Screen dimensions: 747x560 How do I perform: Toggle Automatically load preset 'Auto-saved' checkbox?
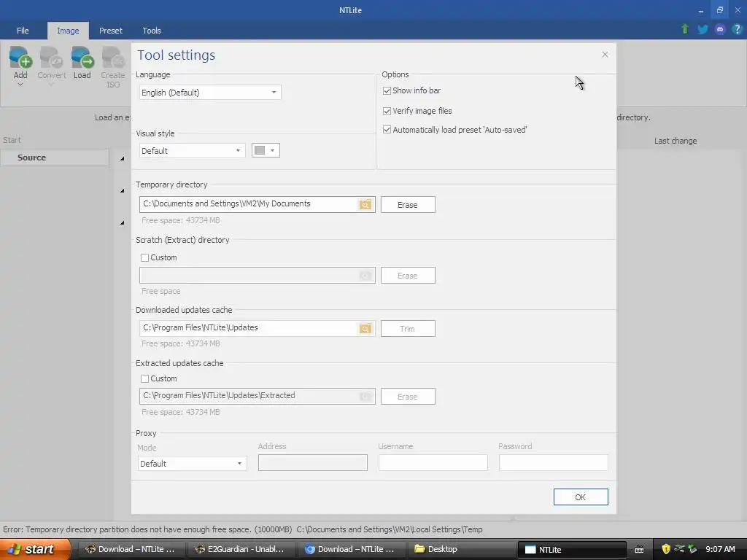pyautogui.click(x=387, y=130)
